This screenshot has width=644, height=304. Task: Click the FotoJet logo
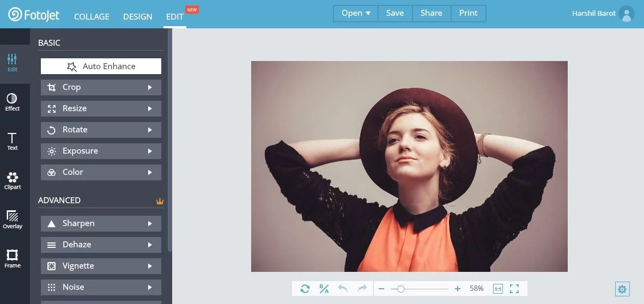pos(34,15)
